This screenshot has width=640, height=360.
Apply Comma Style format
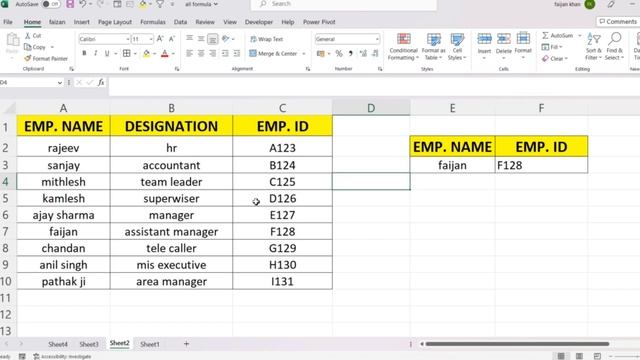pyautogui.click(x=351, y=53)
